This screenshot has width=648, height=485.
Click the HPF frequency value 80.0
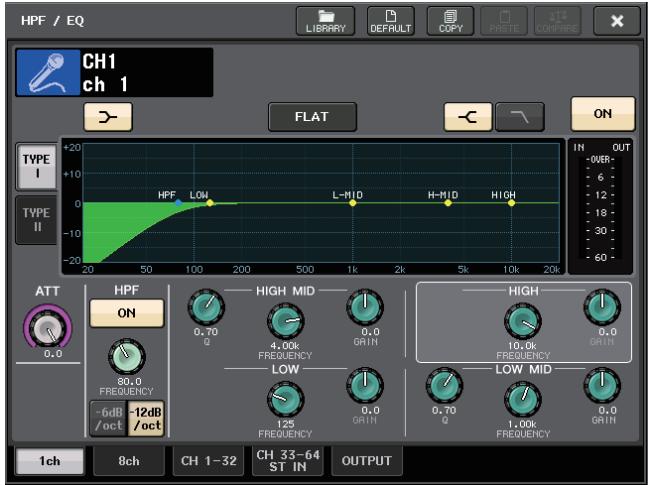point(129,381)
